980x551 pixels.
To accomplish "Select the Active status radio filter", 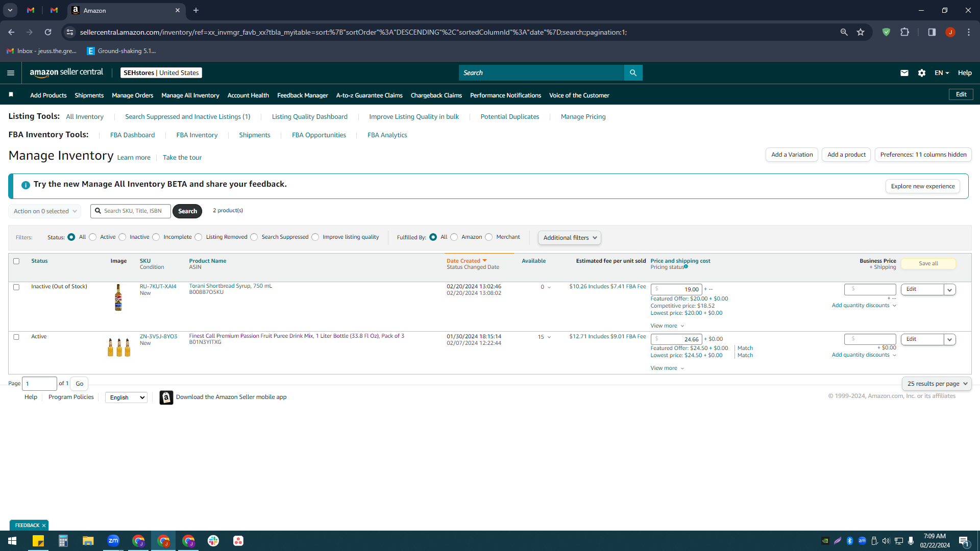I will [x=93, y=237].
